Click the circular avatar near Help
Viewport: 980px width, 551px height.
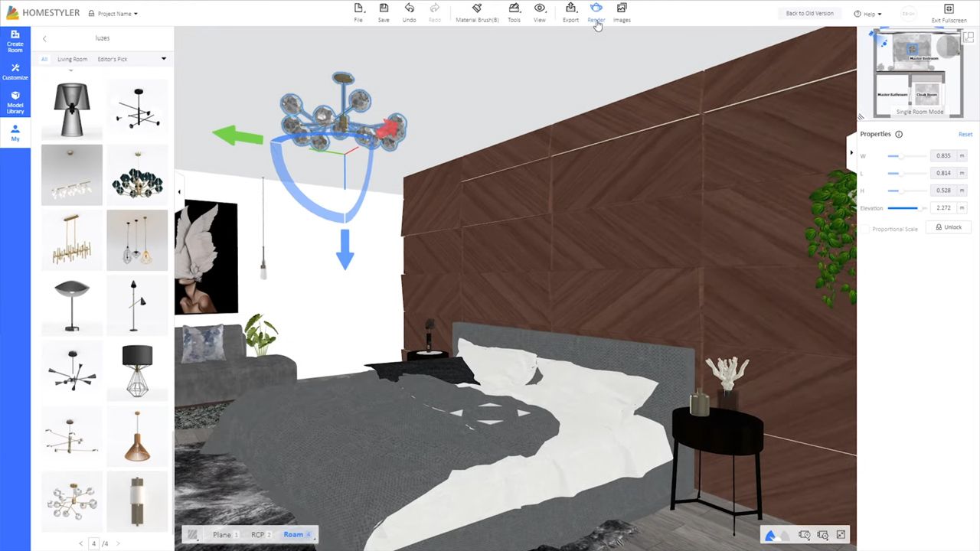(x=908, y=14)
